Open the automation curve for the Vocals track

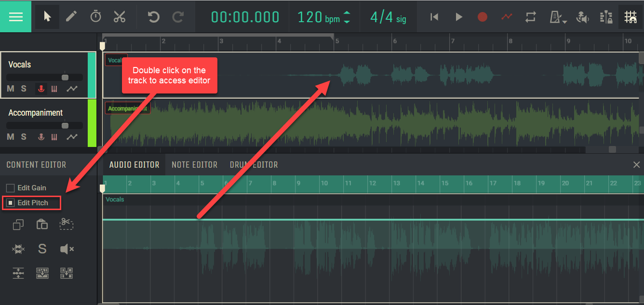pyautogui.click(x=72, y=89)
